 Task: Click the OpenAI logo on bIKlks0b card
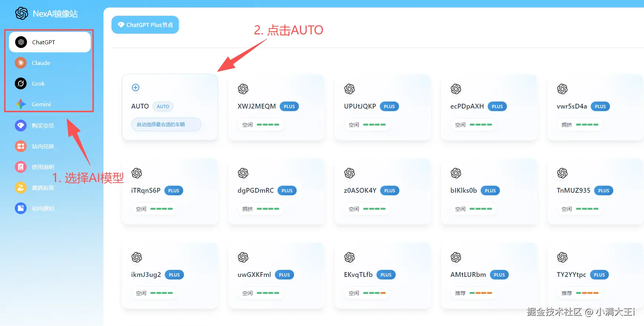(456, 173)
